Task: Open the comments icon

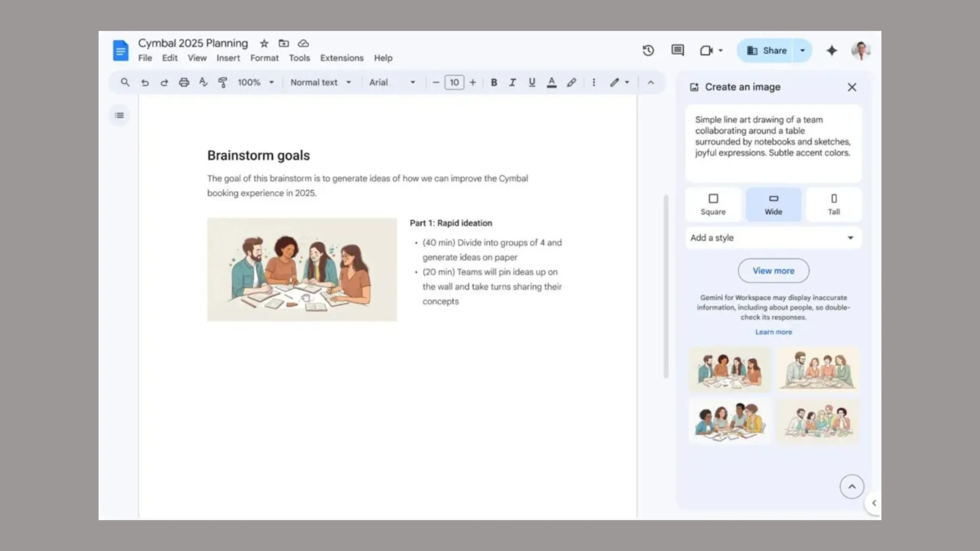Action: (678, 50)
